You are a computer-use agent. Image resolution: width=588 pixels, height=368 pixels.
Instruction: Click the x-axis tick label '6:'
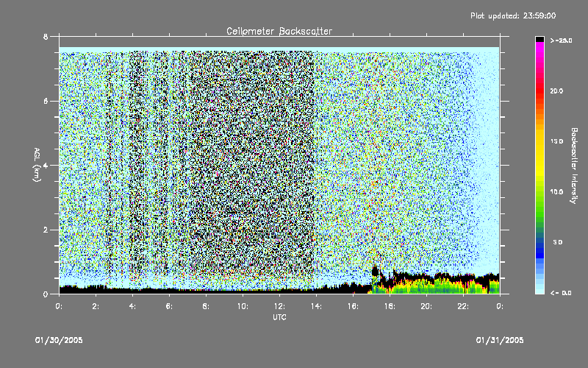click(169, 306)
